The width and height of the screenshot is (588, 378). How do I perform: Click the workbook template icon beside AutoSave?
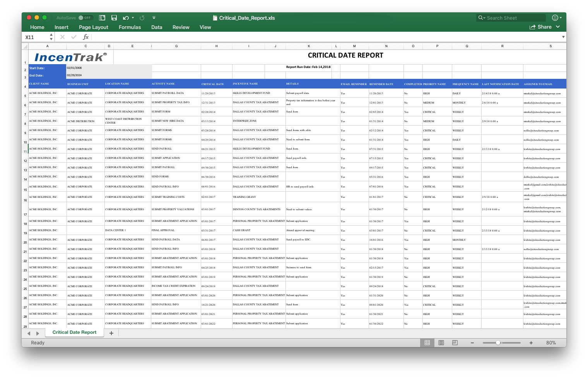coord(102,18)
